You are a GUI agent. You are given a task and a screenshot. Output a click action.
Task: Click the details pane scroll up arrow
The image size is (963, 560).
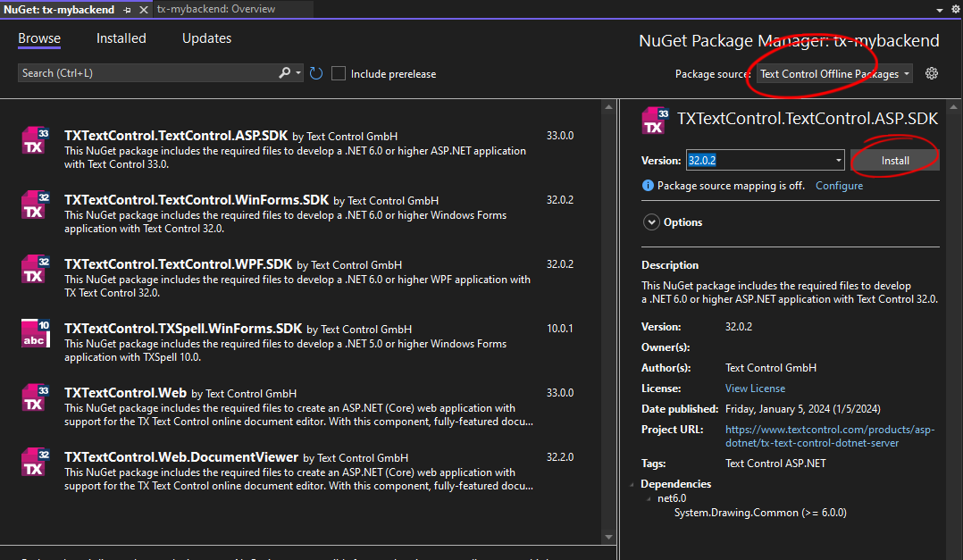pyautogui.click(x=953, y=107)
